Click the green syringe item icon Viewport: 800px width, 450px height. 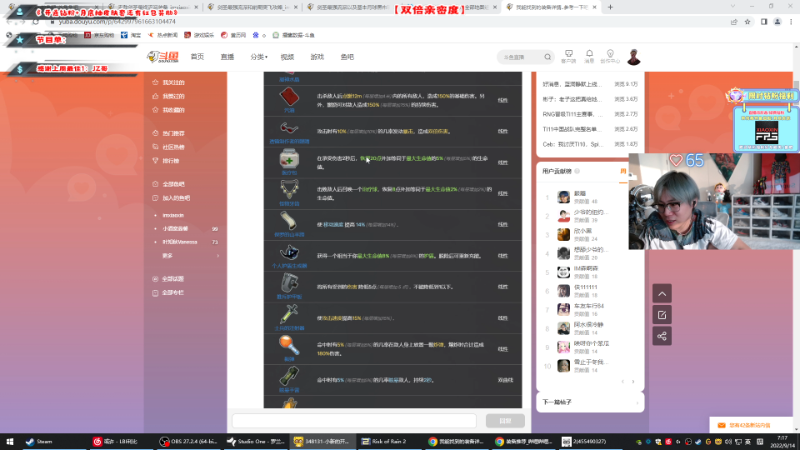pos(289,314)
